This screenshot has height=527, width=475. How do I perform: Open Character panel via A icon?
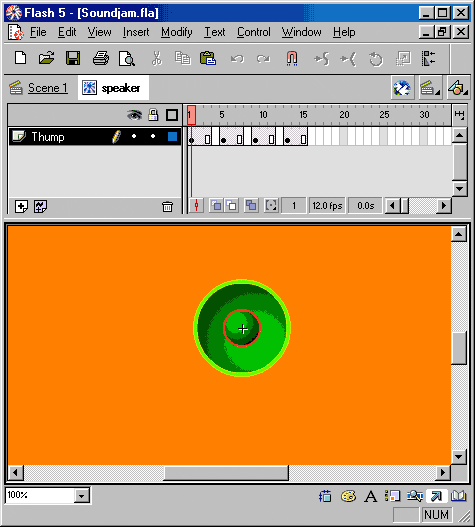pyautogui.click(x=370, y=496)
